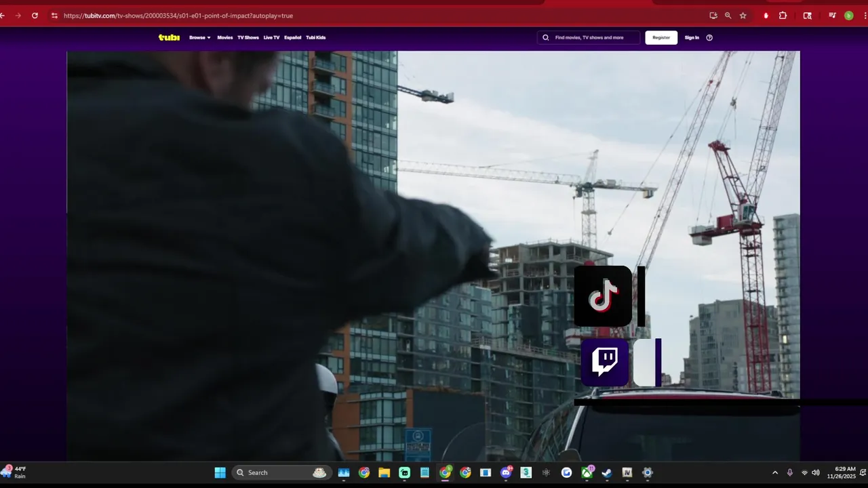
Task: Click the taskbar Search box
Action: [x=281, y=472]
